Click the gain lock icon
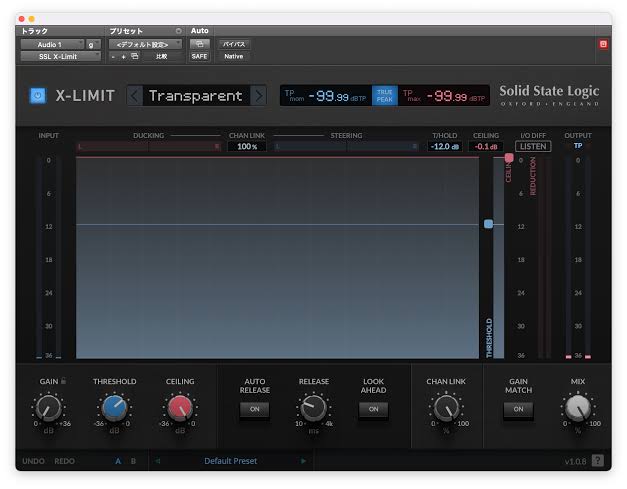 tap(64, 381)
